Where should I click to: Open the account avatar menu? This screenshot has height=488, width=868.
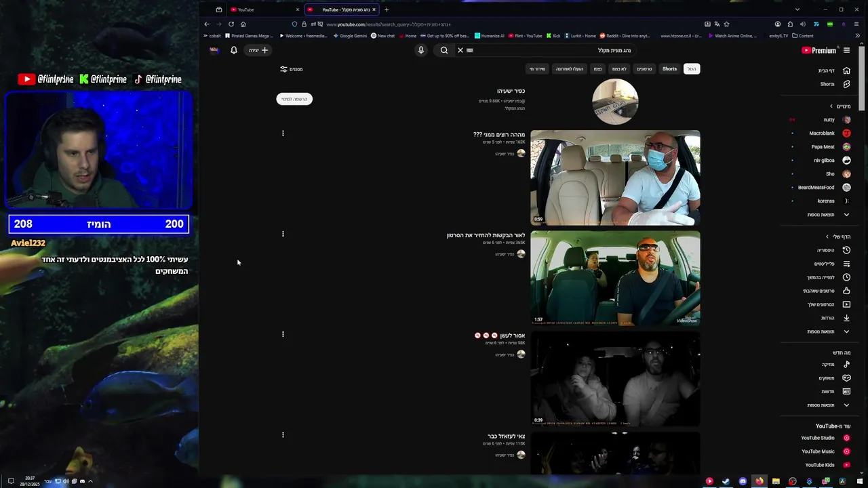(x=214, y=50)
